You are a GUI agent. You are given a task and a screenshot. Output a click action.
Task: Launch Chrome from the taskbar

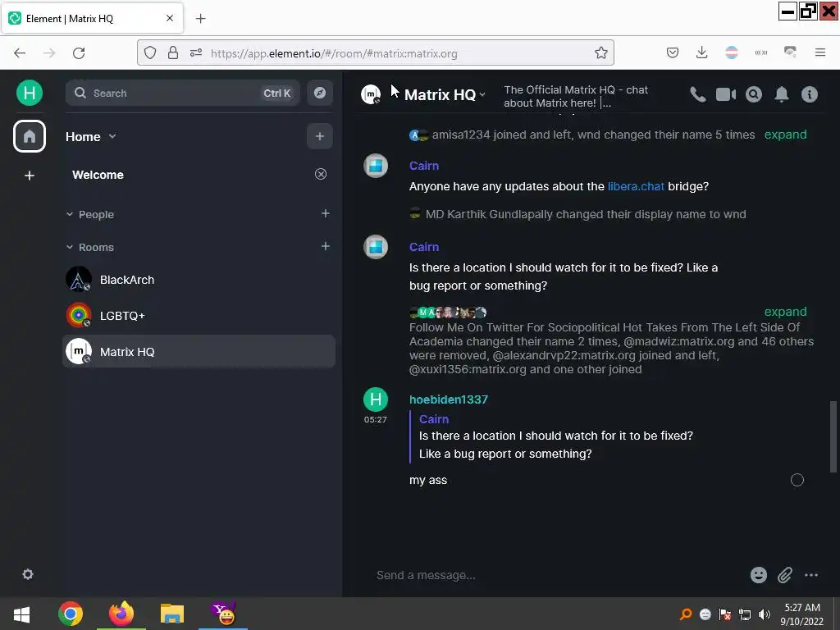pyautogui.click(x=71, y=614)
